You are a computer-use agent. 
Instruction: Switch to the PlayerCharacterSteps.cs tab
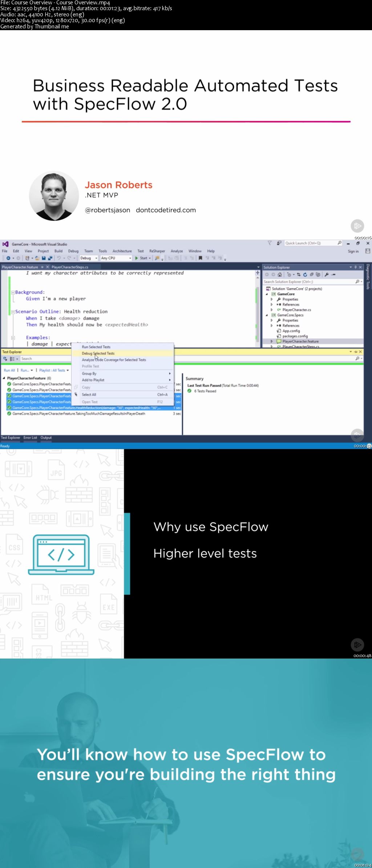tap(70, 267)
